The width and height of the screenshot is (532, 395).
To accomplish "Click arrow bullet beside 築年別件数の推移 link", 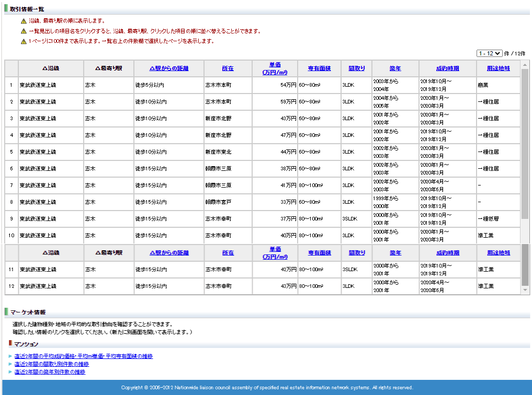I will coord(10,371).
